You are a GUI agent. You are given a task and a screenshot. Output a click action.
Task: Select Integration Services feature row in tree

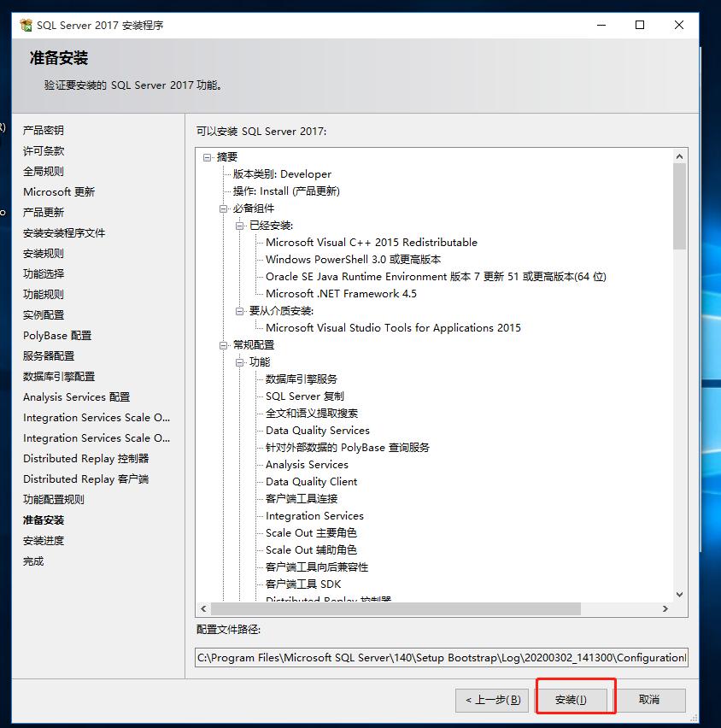click(x=314, y=516)
